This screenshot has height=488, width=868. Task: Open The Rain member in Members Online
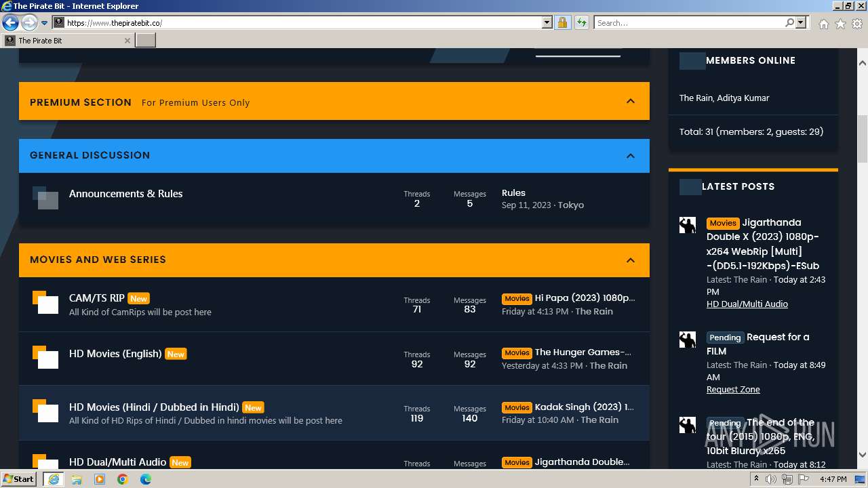click(696, 98)
